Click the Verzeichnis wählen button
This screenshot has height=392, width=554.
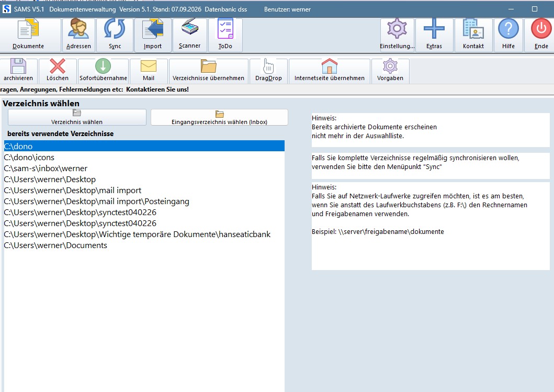77,117
